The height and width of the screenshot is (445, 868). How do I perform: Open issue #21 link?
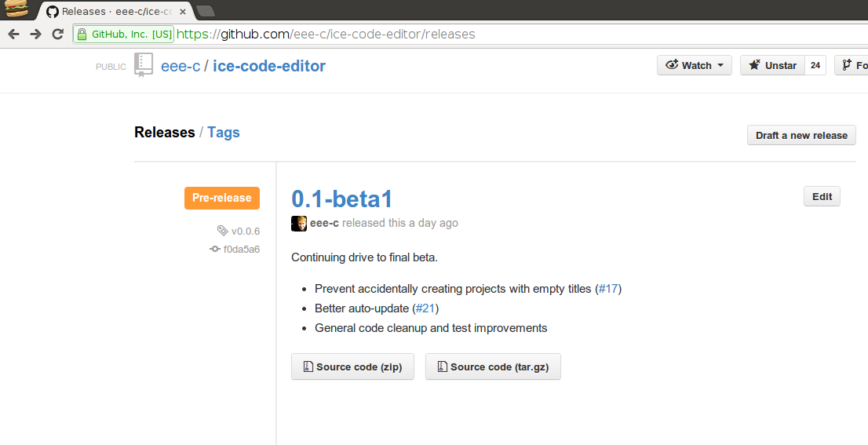425,308
